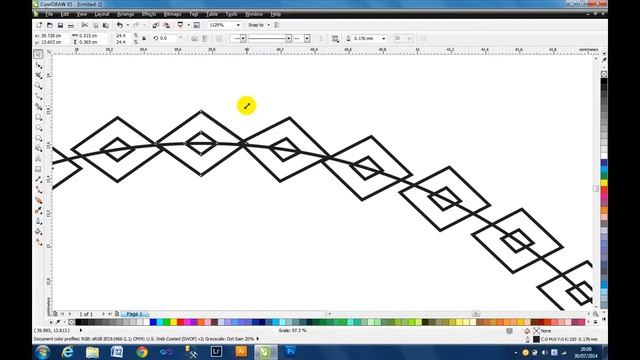Toggle the wrap text option on property bar

pos(335,38)
